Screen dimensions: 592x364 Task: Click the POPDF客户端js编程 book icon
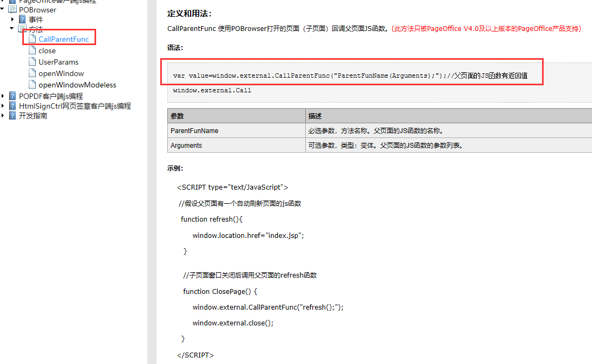[x=12, y=96]
